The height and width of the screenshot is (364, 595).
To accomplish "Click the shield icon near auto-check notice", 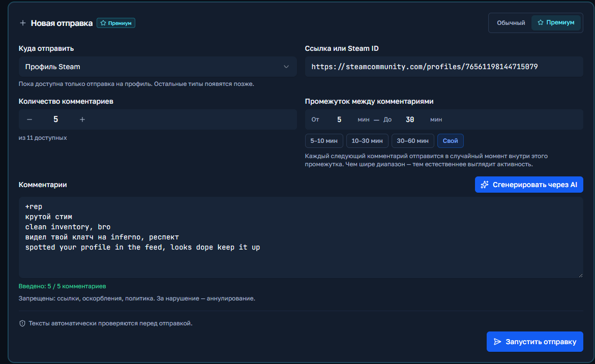I will tap(22, 323).
